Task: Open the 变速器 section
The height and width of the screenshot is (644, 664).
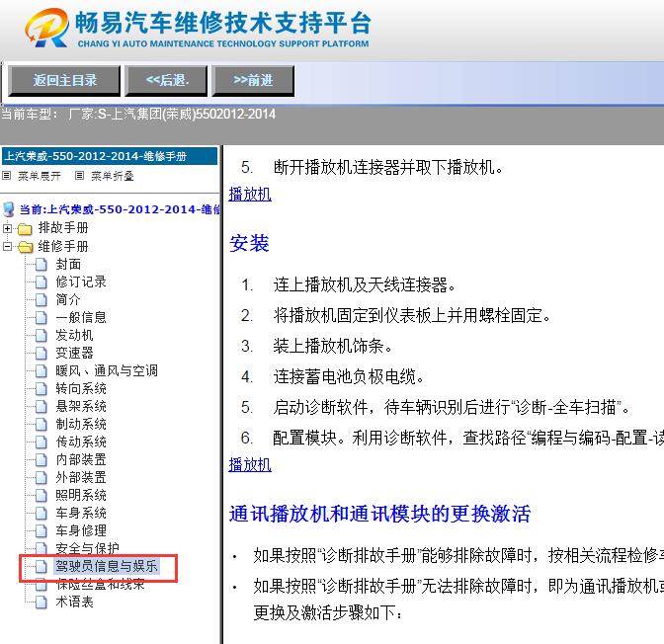Action: tap(74, 354)
